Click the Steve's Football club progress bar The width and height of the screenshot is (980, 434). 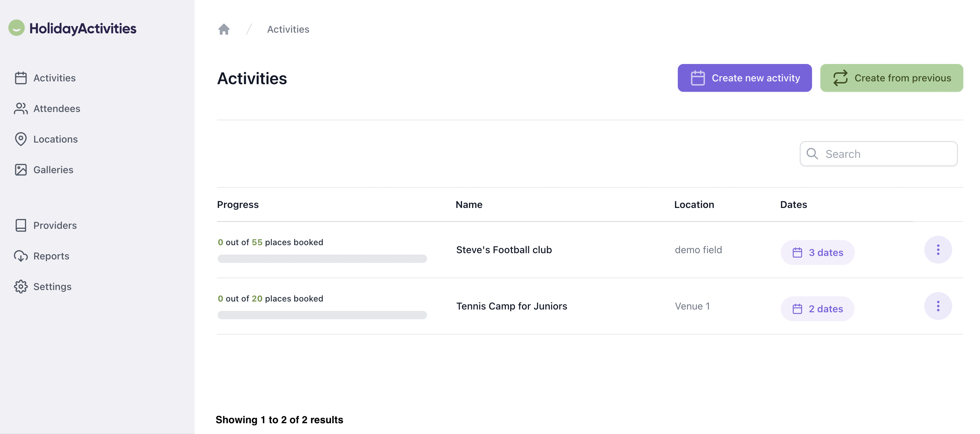point(322,259)
